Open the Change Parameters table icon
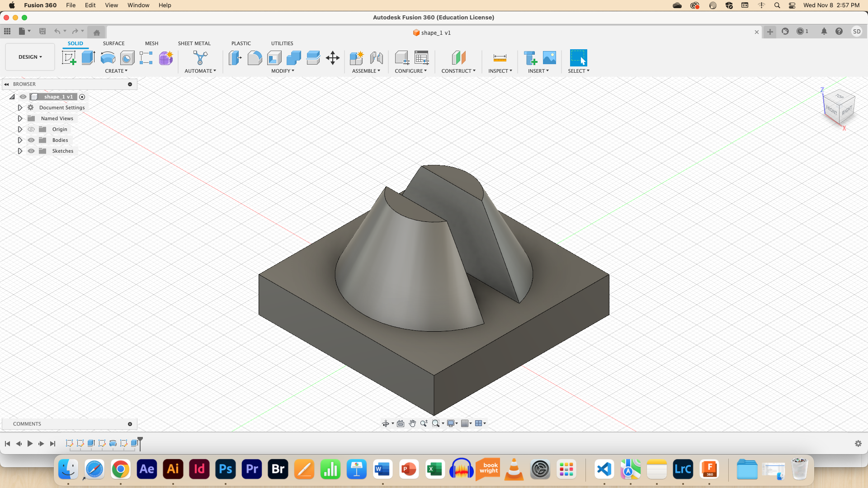 (x=422, y=58)
